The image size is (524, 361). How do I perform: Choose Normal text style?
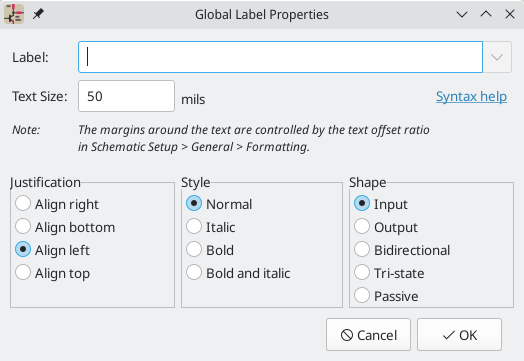(x=219, y=204)
